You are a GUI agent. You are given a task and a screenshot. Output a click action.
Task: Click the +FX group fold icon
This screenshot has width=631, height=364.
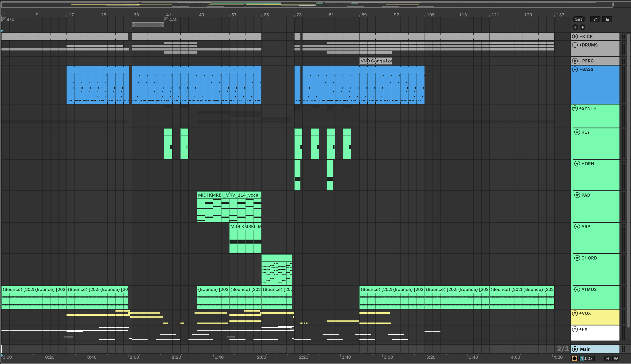575,329
